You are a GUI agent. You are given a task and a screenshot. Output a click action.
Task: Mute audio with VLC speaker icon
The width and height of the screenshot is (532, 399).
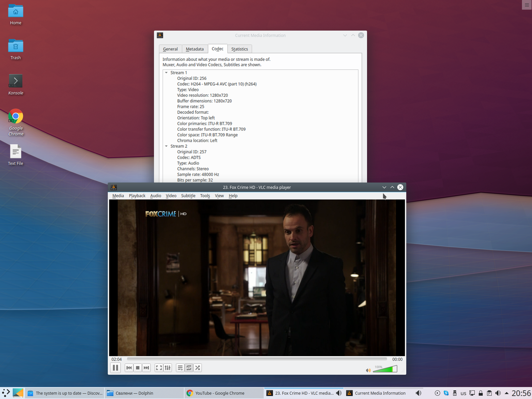(368, 370)
